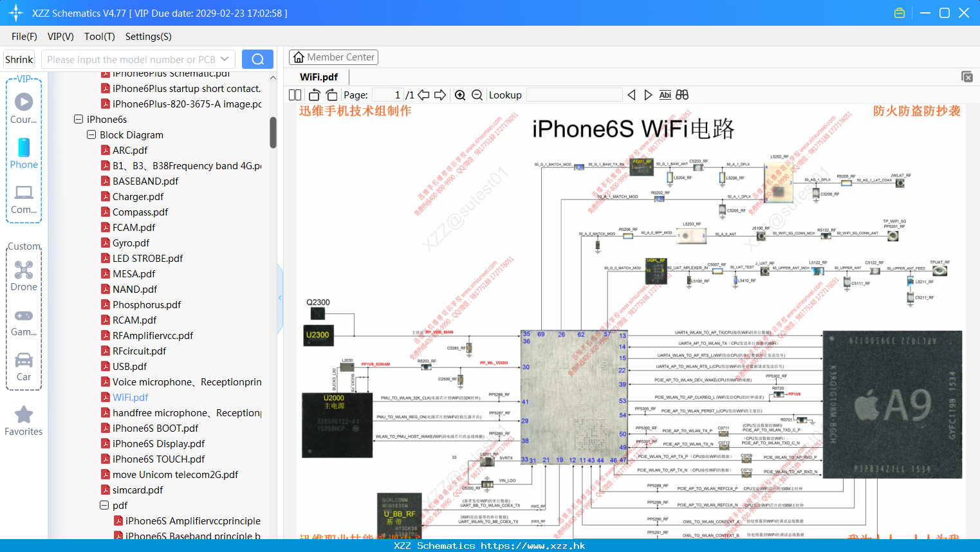
Task: Collapse the iPhone6s tree node
Action: tap(79, 119)
